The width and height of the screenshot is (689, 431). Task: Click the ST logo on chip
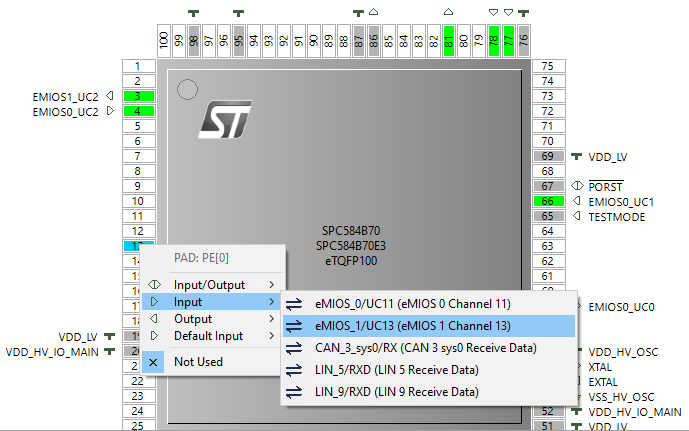225,120
